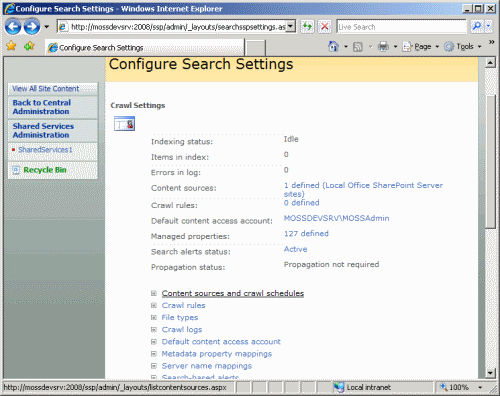The image size is (500, 396).
Task: Click bullet icon beside Metadata property mappings
Action: point(154,354)
